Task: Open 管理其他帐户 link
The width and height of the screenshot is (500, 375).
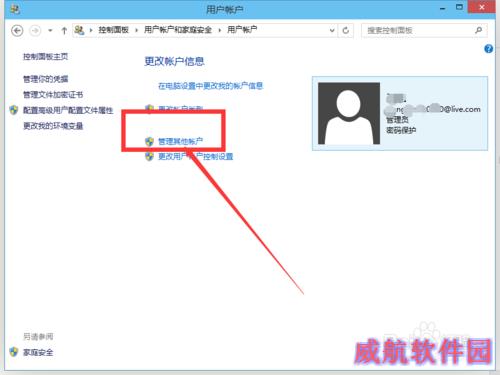Action: click(x=180, y=141)
